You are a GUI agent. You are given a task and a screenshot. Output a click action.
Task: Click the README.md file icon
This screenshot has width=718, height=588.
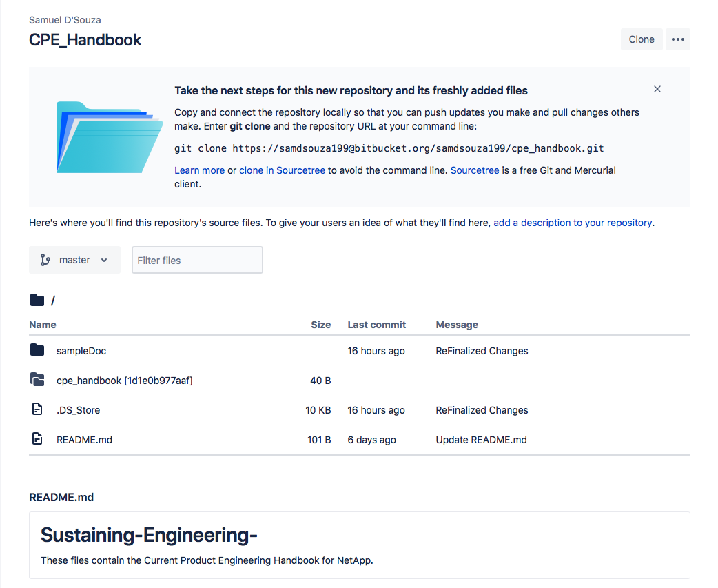coord(37,439)
